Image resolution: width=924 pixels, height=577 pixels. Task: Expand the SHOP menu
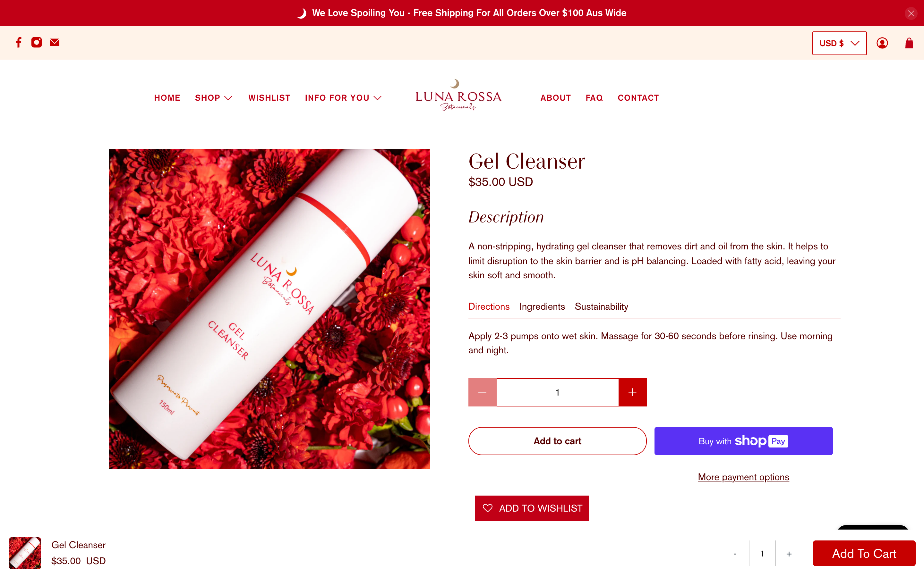pos(213,98)
